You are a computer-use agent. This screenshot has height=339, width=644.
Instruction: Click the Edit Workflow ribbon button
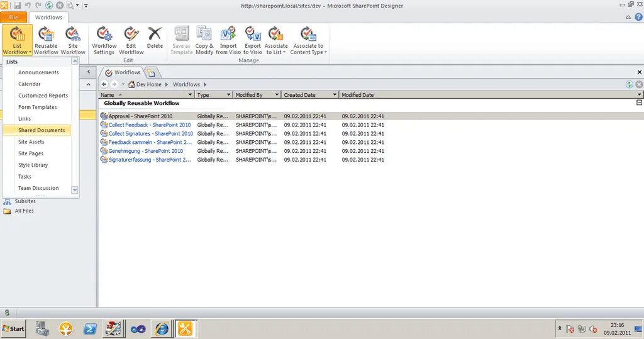pyautogui.click(x=131, y=40)
